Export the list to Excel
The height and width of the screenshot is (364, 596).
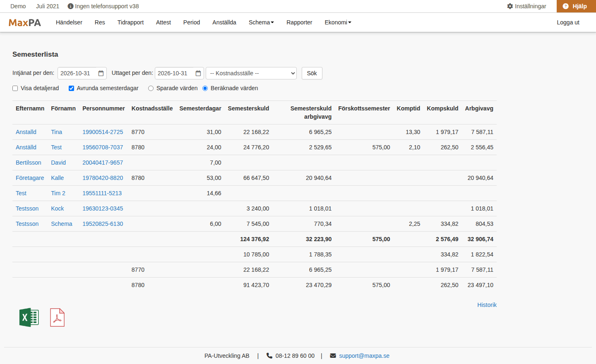(29, 318)
